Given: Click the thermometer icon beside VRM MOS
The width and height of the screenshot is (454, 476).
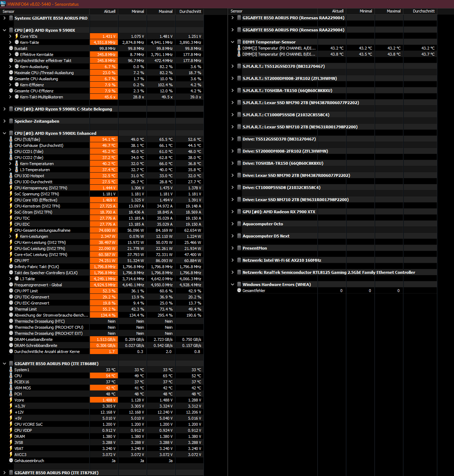Looking at the screenshot, I should click(x=11, y=388).
